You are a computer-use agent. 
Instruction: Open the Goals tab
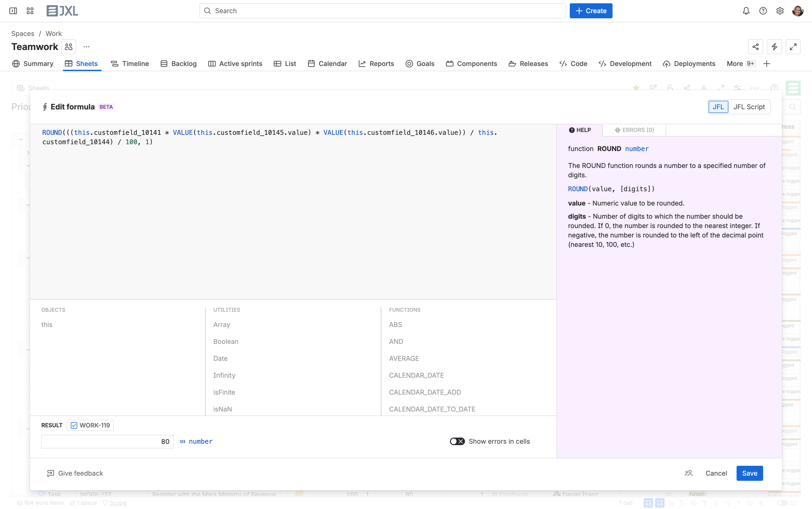tap(420, 64)
